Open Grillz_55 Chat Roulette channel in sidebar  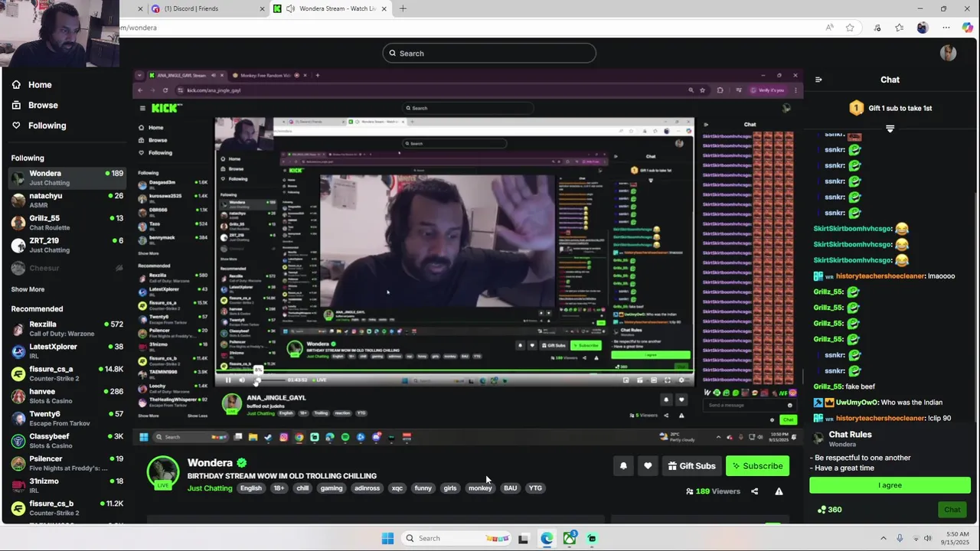(x=67, y=223)
